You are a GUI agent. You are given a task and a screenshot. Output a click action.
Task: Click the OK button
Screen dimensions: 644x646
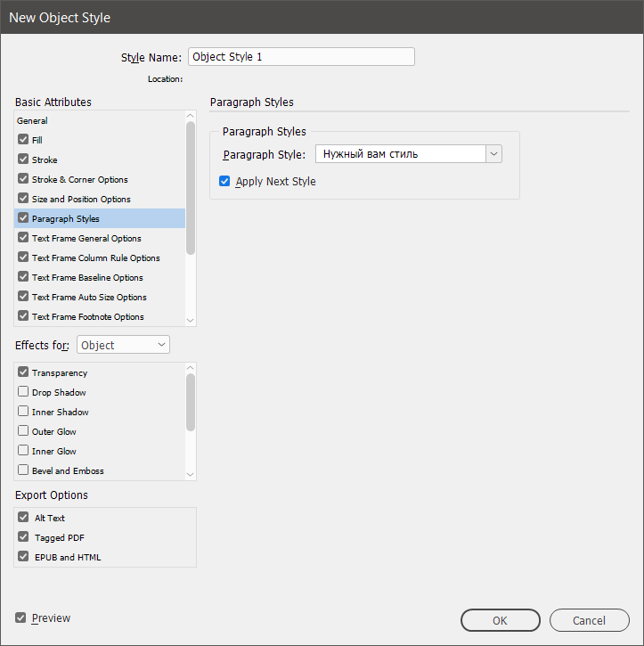(500, 620)
